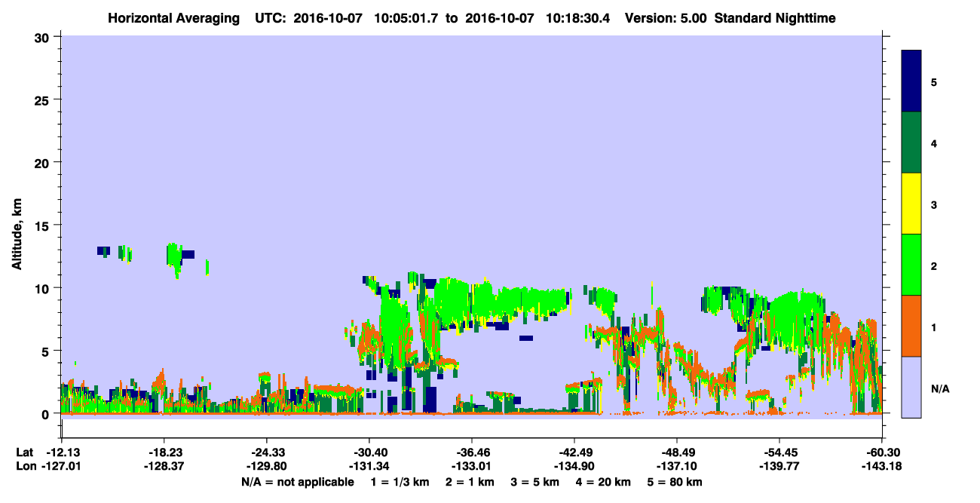Click latitude value -60.30
The height and width of the screenshot is (503, 980).
click(x=882, y=452)
